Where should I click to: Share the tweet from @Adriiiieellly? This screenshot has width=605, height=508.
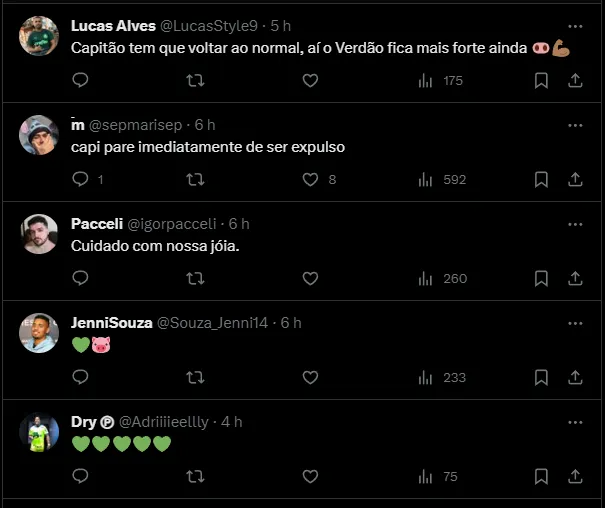tap(575, 476)
